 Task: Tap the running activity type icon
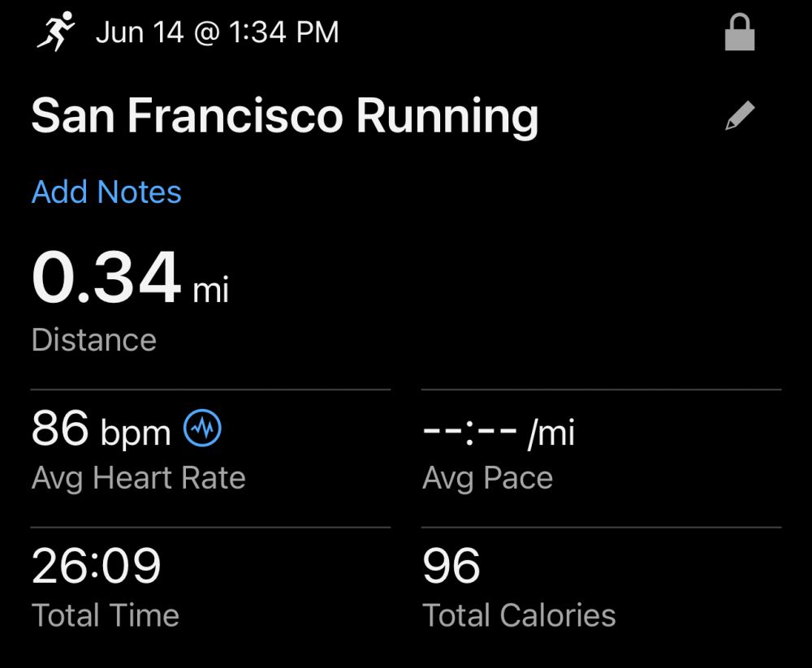pos(55,32)
